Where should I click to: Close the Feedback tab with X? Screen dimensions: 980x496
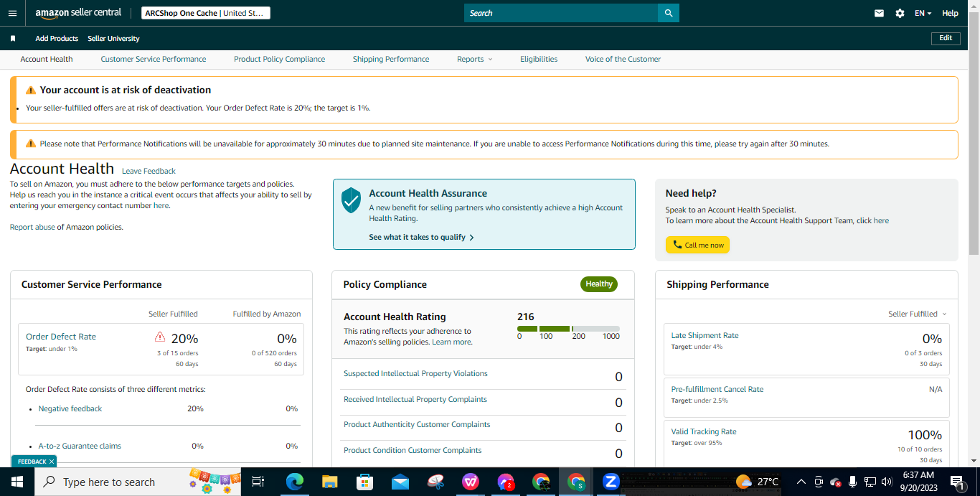point(52,462)
